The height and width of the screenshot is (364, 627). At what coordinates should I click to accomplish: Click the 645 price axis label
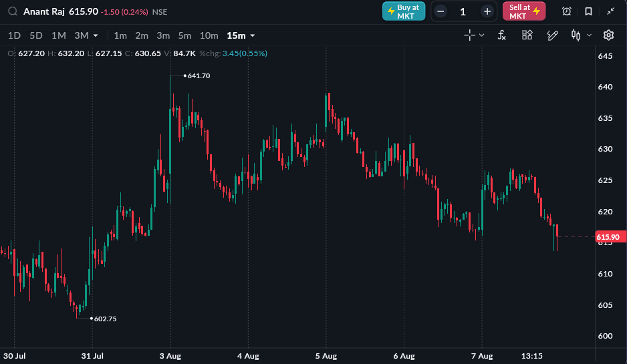pos(605,56)
